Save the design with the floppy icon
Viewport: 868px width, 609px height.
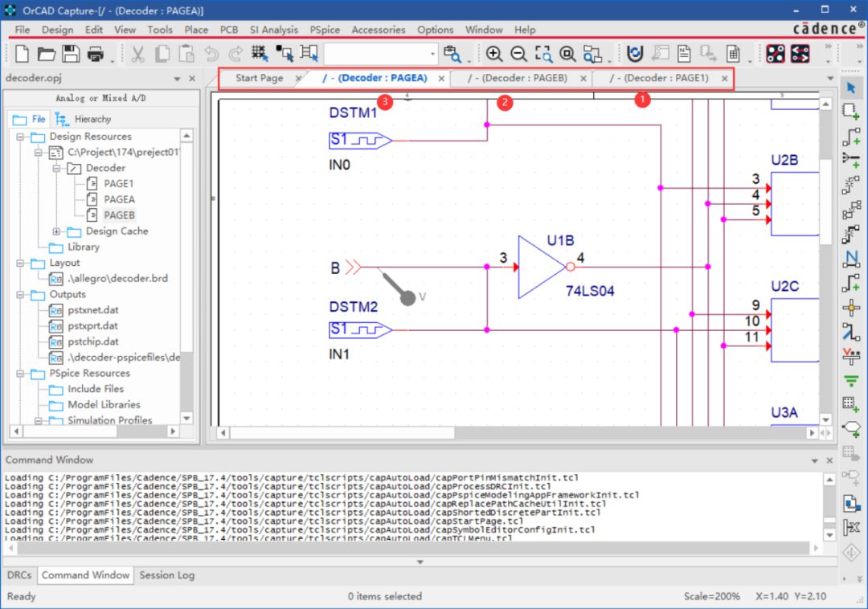[x=71, y=54]
